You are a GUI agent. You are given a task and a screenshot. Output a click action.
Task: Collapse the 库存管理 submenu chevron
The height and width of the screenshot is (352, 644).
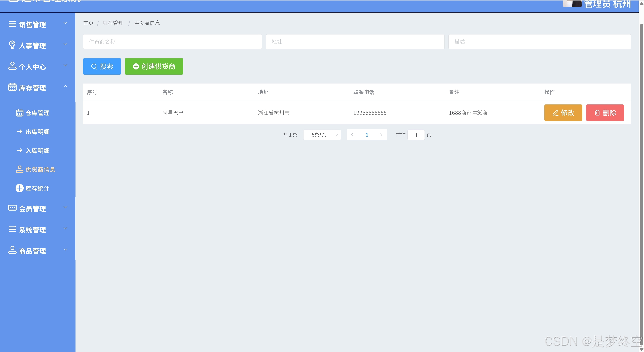point(65,87)
